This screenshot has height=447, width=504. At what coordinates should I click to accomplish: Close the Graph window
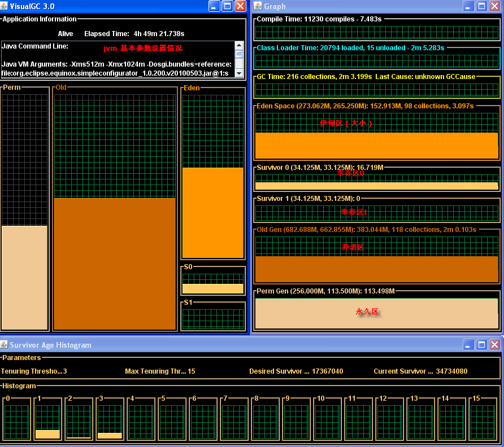pos(495,6)
